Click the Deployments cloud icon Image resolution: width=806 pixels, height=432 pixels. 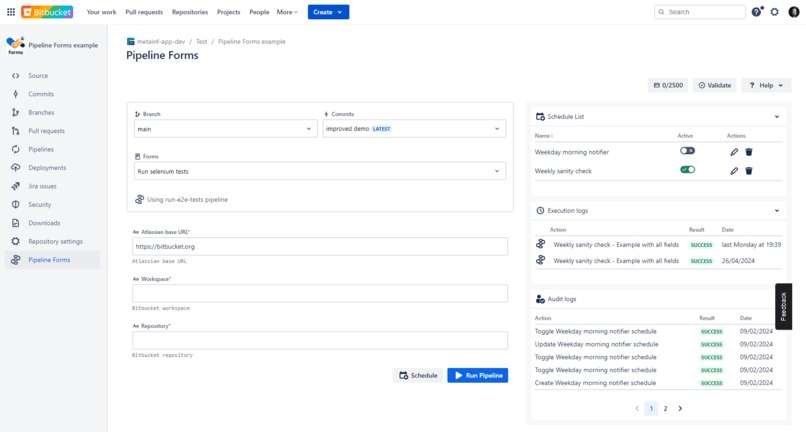click(15, 168)
